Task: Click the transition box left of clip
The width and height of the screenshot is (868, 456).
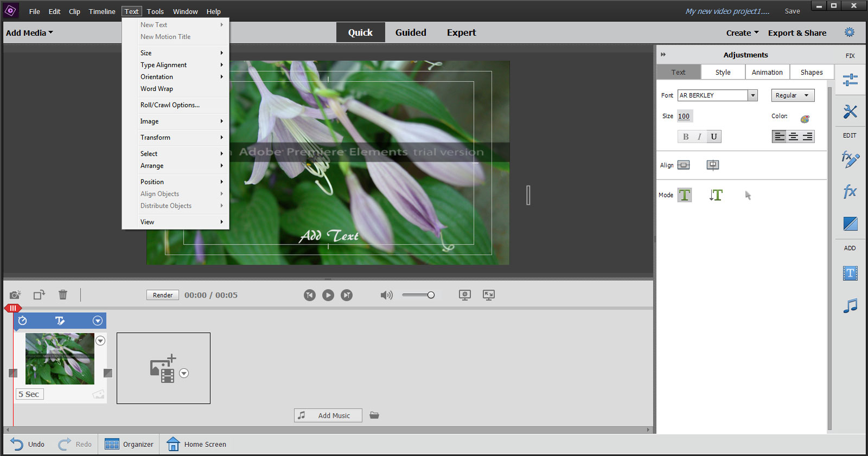Action: point(13,373)
